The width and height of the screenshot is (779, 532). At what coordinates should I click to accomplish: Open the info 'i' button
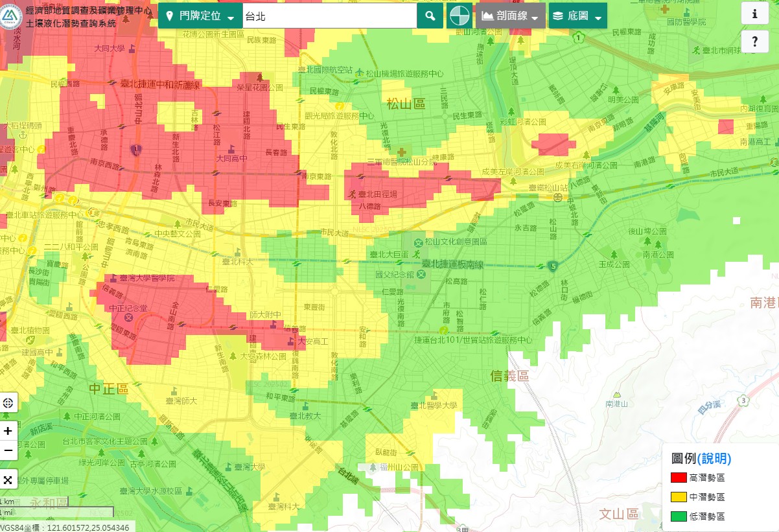[754, 15]
